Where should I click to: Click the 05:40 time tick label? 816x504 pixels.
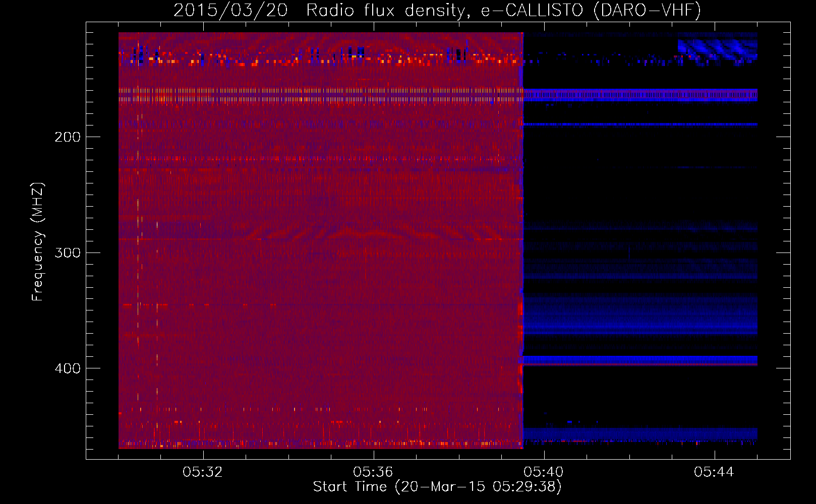[544, 472]
